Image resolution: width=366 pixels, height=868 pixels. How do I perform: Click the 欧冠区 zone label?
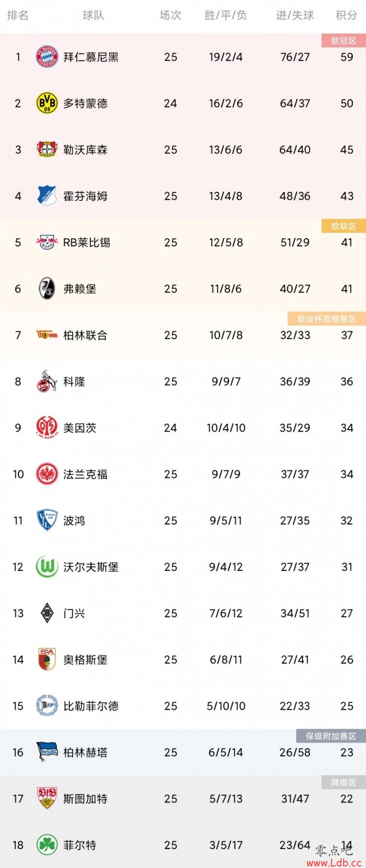pyautogui.click(x=344, y=41)
